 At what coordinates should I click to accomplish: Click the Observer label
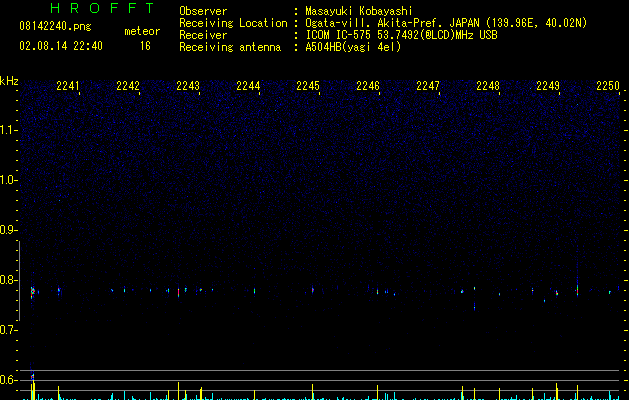point(203,11)
